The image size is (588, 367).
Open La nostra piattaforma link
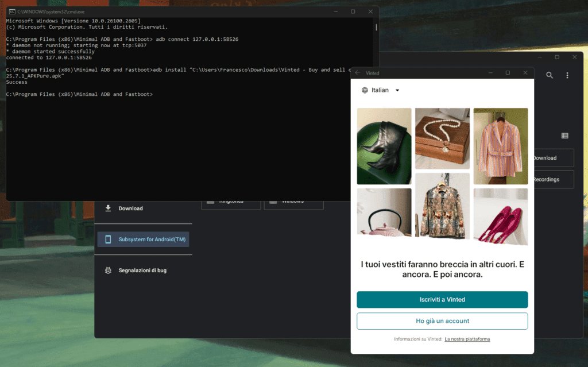[467, 339]
